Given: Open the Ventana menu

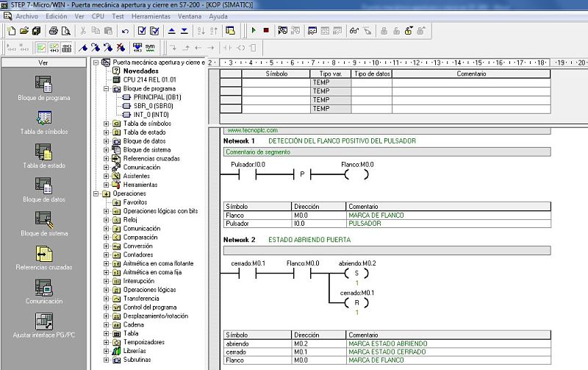Looking at the screenshot, I should [x=190, y=16].
